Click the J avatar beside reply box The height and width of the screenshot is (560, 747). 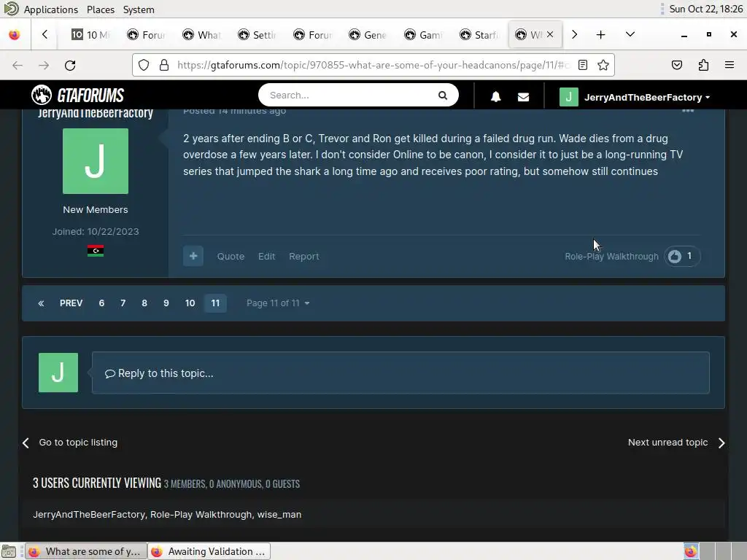click(x=58, y=373)
